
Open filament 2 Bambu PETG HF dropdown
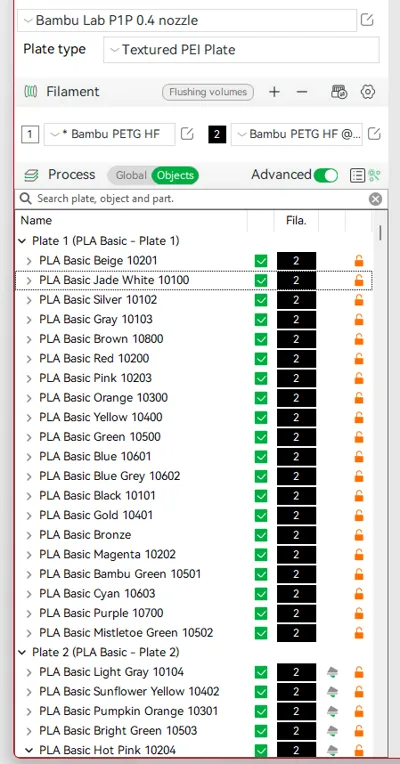pyautogui.click(x=297, y=134)
